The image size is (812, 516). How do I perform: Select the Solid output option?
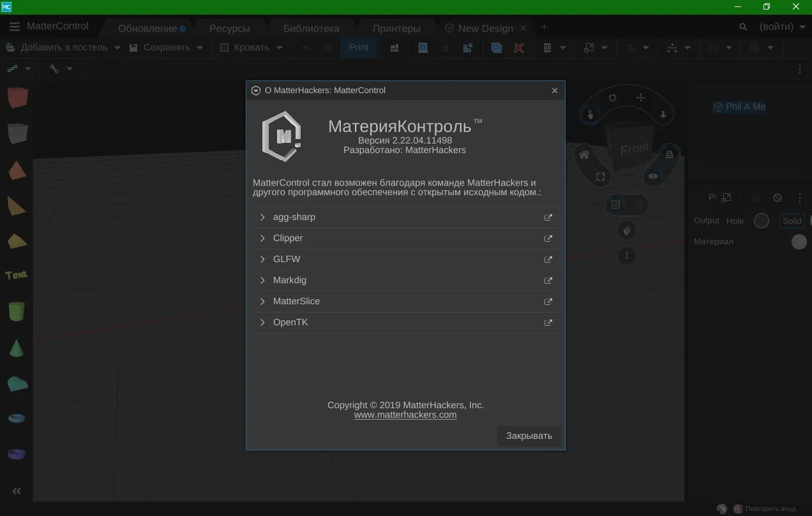click(792, 221)
